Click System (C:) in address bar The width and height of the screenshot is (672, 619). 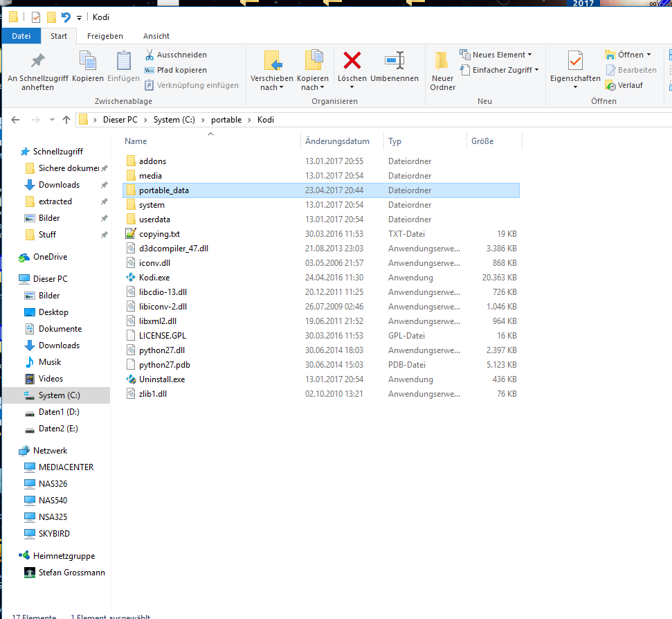(174, 120)
